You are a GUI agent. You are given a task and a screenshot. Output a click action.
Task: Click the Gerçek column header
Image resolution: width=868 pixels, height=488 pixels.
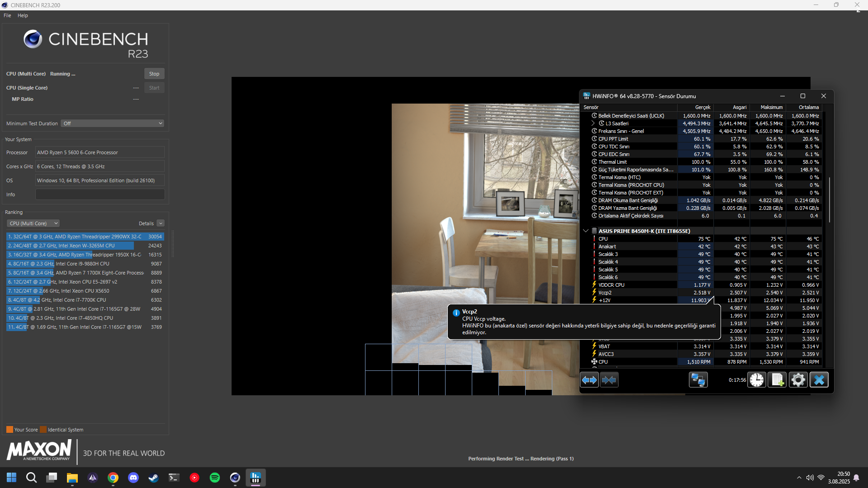[x=695, y=107]
